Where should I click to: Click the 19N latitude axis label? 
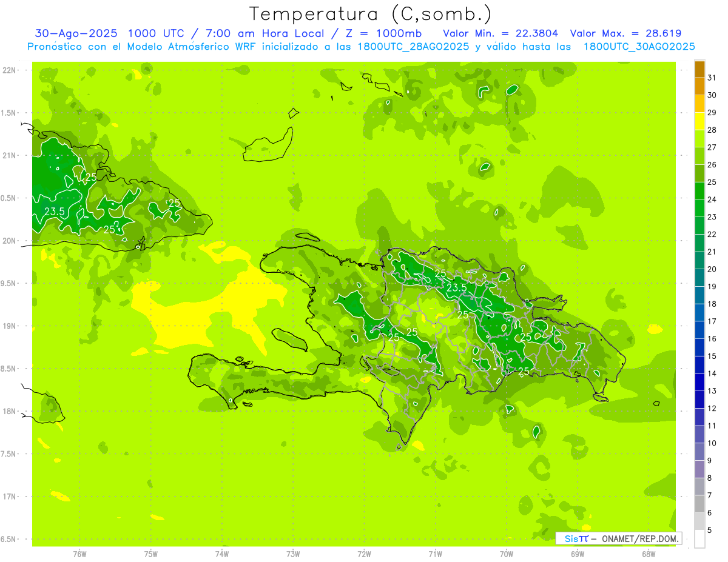click(9, 326)
